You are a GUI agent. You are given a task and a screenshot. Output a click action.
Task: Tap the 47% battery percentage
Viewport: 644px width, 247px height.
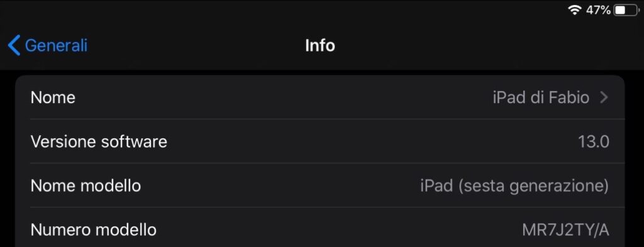[x=598, y=10]
